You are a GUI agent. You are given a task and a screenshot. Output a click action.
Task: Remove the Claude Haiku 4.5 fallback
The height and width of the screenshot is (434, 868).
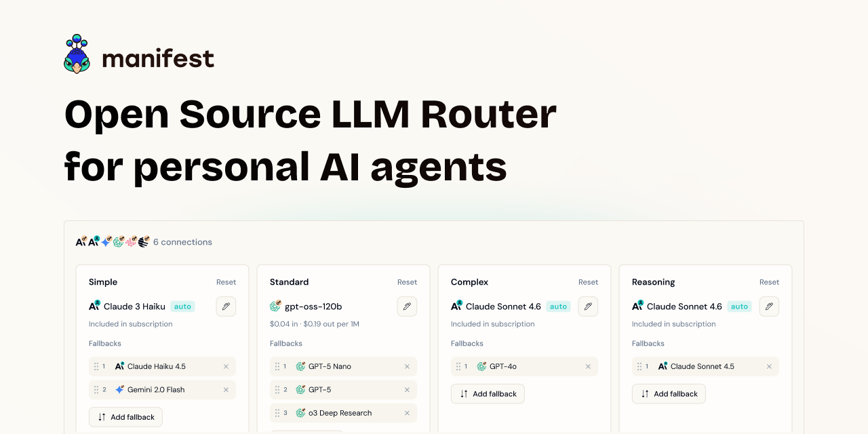click(x=226, y=367)
